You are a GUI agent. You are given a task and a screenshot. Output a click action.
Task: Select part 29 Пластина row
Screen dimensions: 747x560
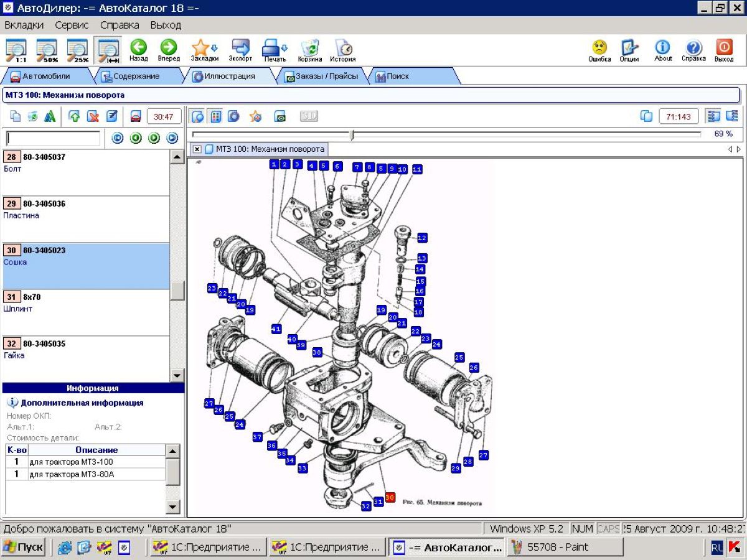coord(86,219)
